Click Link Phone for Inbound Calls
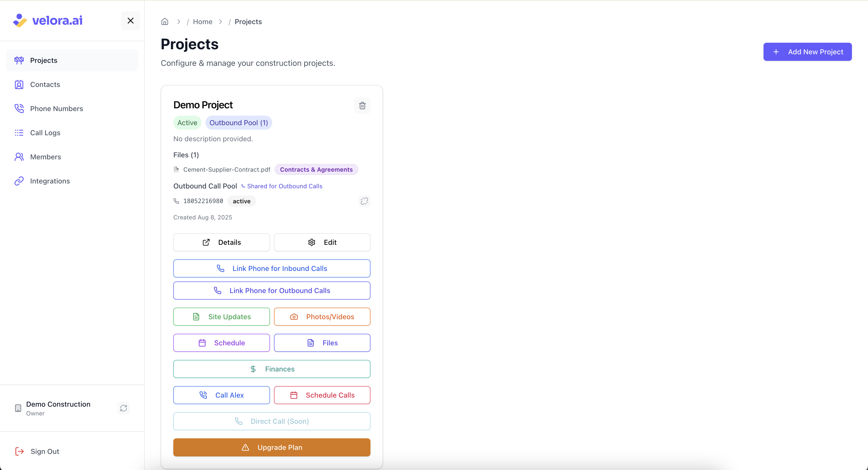This screenshot has height=470, width=868. [x=272, y=268]
